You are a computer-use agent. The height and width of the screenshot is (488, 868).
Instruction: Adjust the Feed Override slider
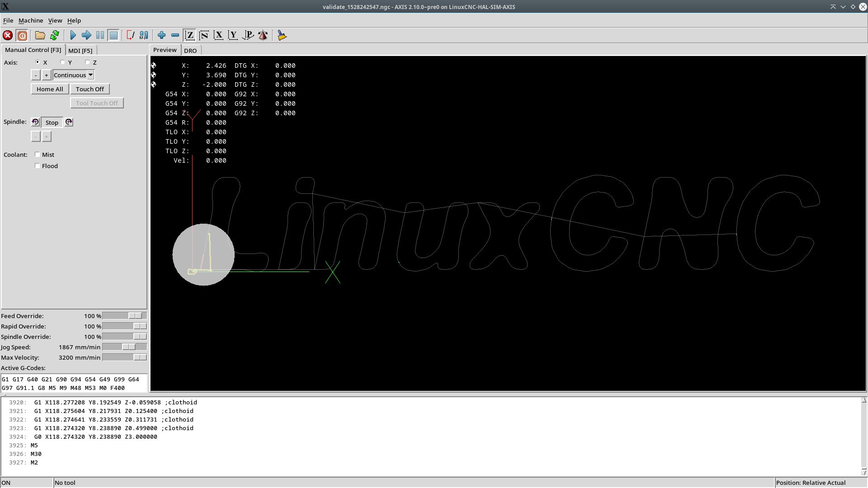pos(125,316)
